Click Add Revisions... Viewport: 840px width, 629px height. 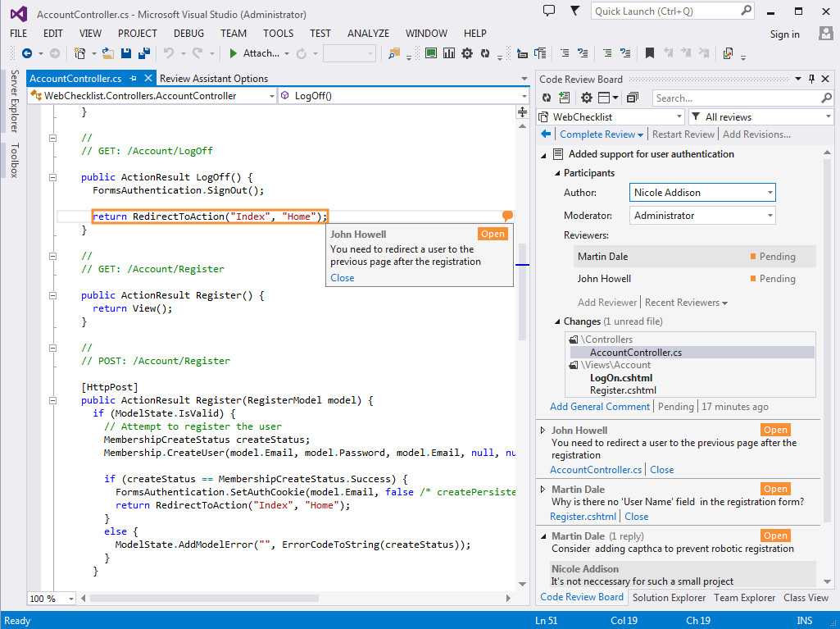click(756, 134)
